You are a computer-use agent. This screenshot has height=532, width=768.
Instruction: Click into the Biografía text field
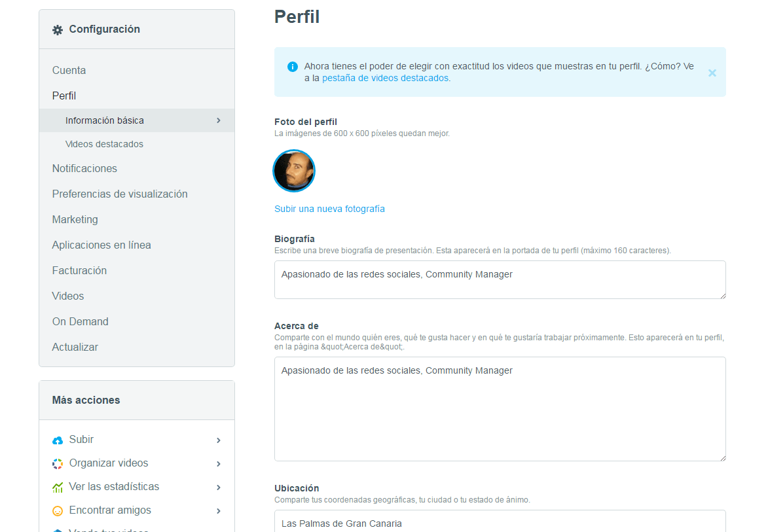point(500,279)
